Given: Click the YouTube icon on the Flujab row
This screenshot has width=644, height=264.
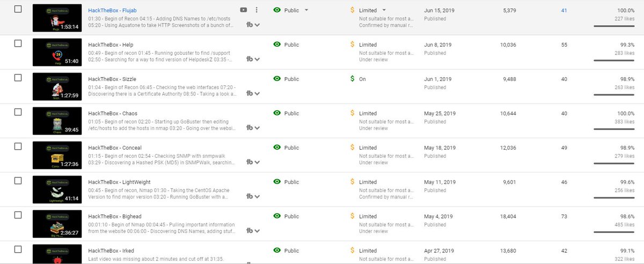Looking at the screenshot, I should click(x=244, y=10).
